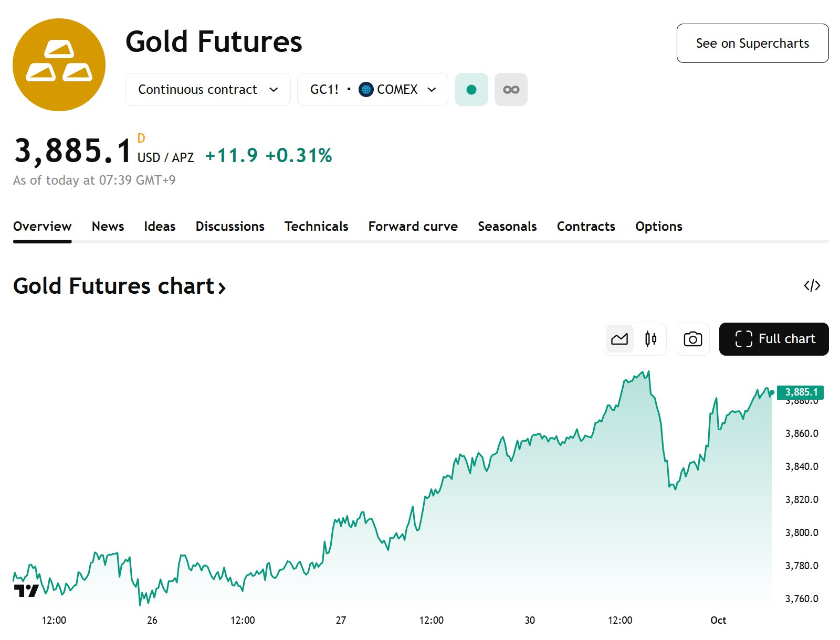Open the Gold Futures chart heading arrow
Viewport: 840px width, 640px height.
coord(222,287)
